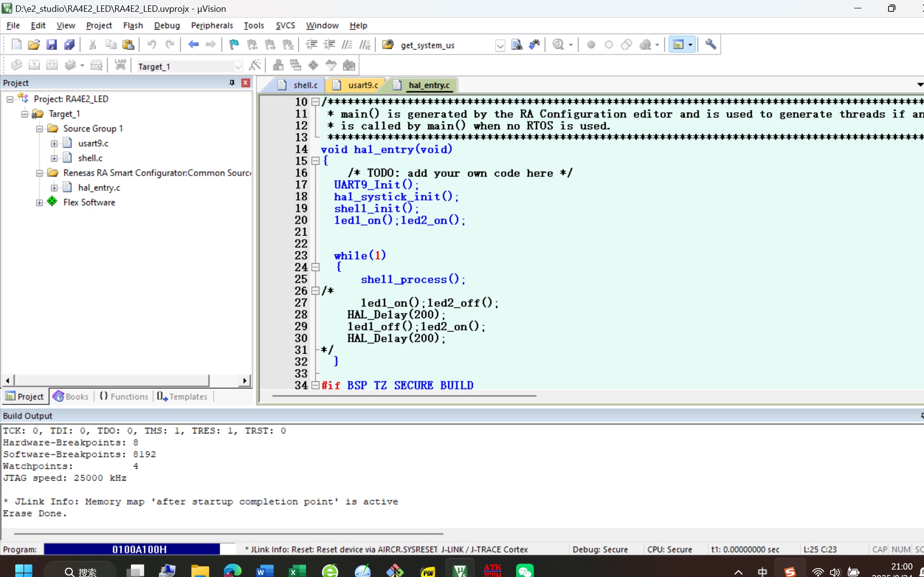The image size is (924, 577).
Task: Open Microsoft Word from the taskbar
Action: pos(265,571)
